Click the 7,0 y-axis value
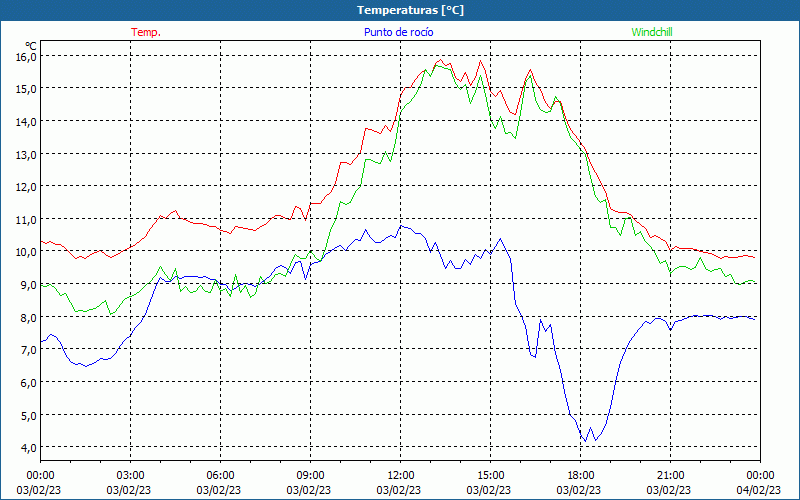 [28, 350]
